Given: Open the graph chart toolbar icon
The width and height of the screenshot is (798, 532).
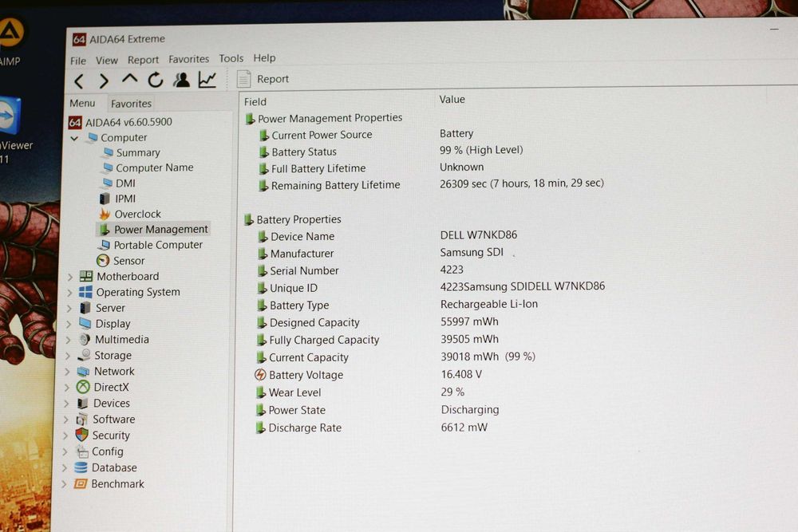Looking at the screenshot, I should [207, 79].
